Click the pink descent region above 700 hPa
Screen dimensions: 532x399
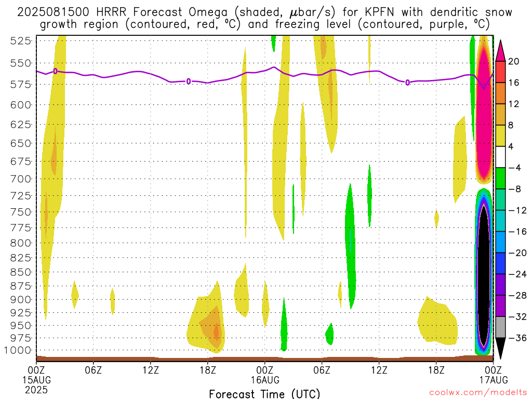[484, 112]
